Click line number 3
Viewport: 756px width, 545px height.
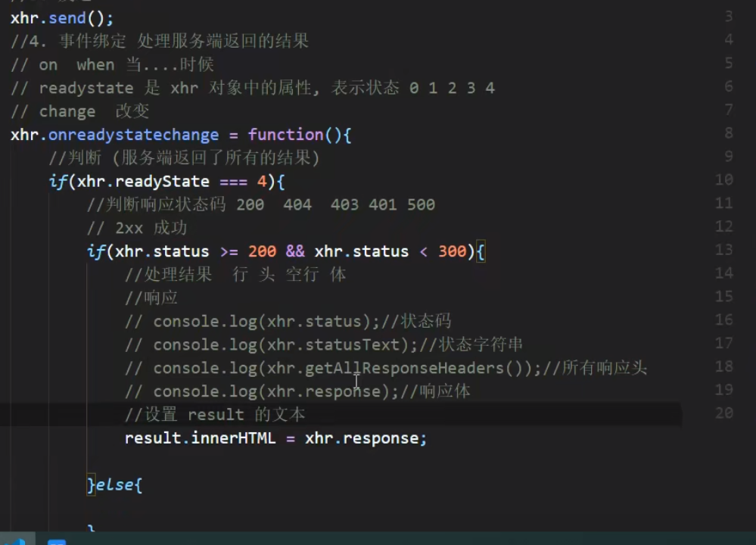tap(729, 17)
